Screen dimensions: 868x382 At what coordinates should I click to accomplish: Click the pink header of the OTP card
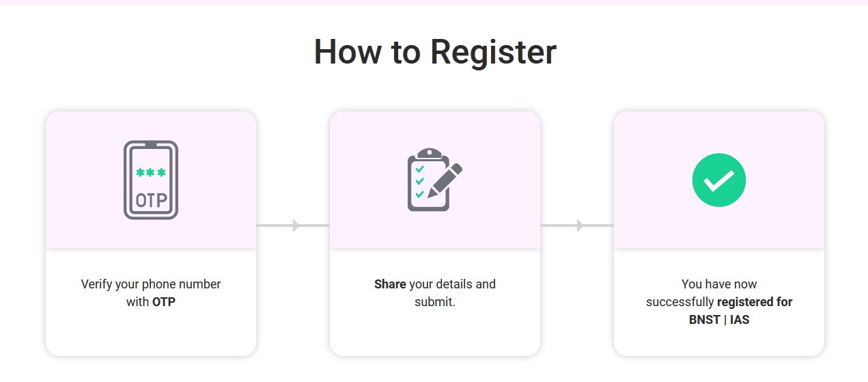tap(151, 180)
